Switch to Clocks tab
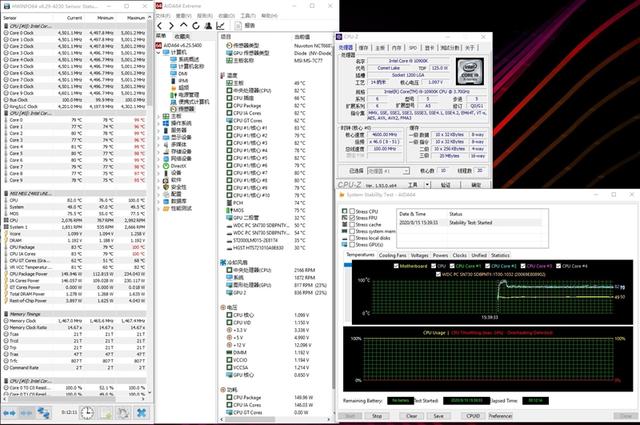640x425 pixels. click(459, 255)
